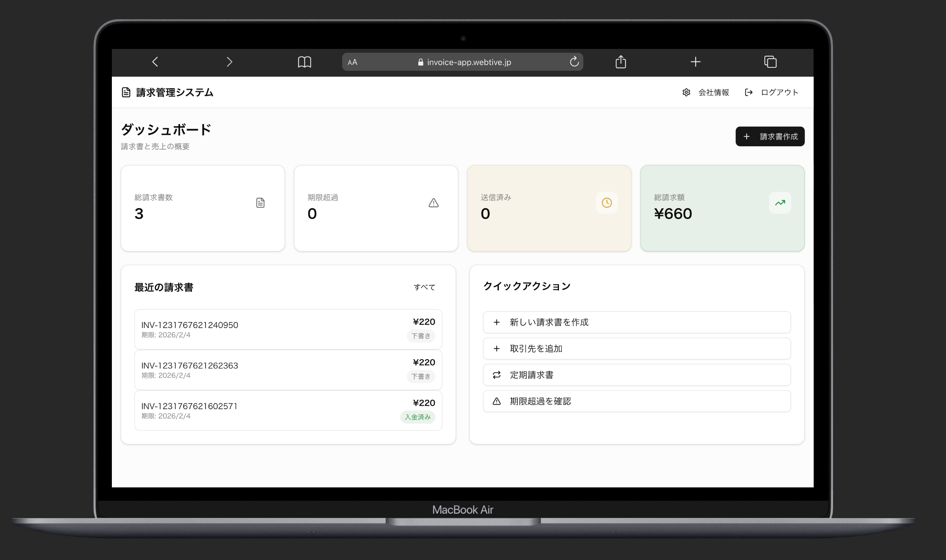Click the 下書き badge on INV-1231767621262363
Viewport: 946px width, 560px height.
click(421, 376)
